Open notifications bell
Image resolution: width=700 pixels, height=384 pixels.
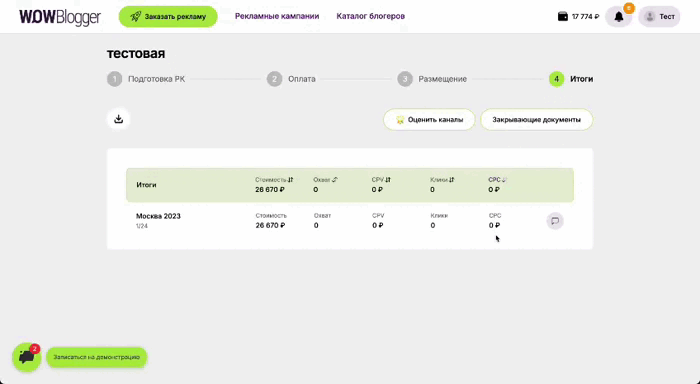click(x=618, y=17)
